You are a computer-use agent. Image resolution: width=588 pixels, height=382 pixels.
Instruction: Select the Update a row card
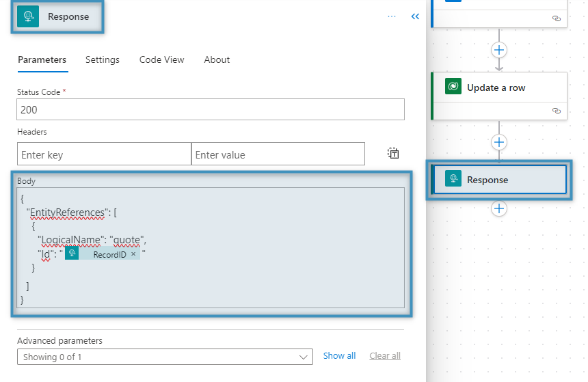[499, 96]
